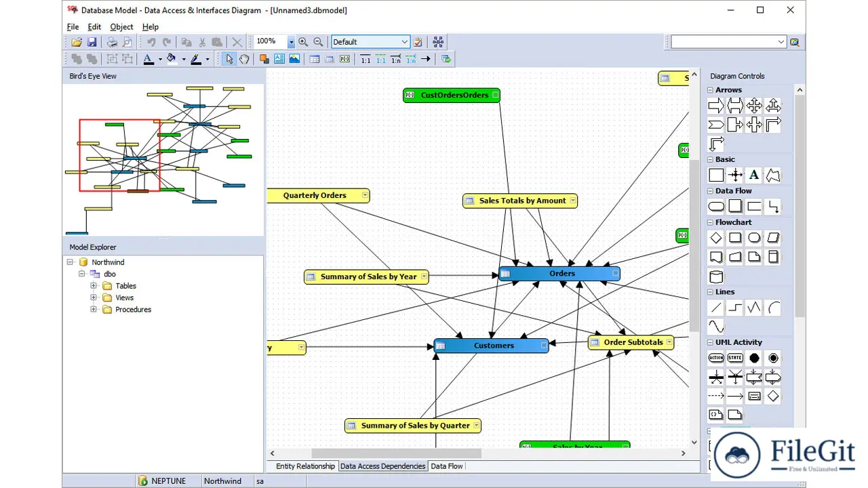Image resolution: width=868 pixels, height=488 pixels.
Task: Open the File menu
Action: coord(73,27)
